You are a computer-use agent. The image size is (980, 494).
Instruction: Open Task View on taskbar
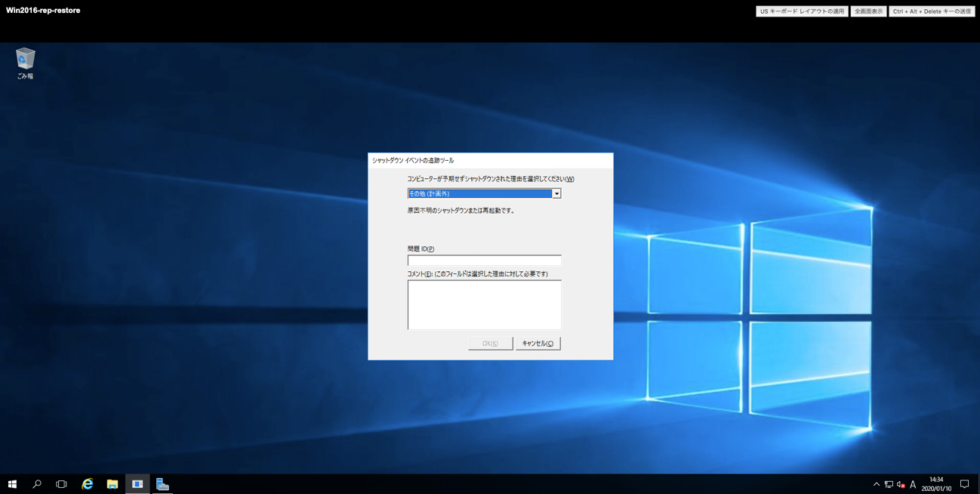tap(61, 484)
